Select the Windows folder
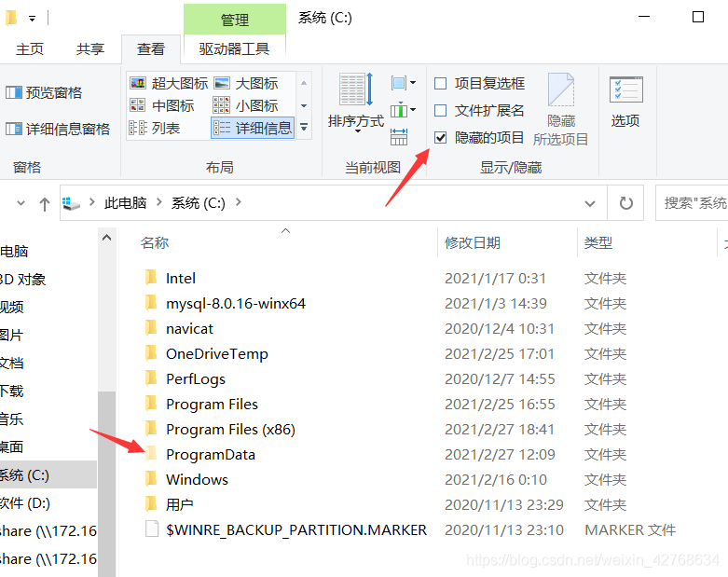 197,479
